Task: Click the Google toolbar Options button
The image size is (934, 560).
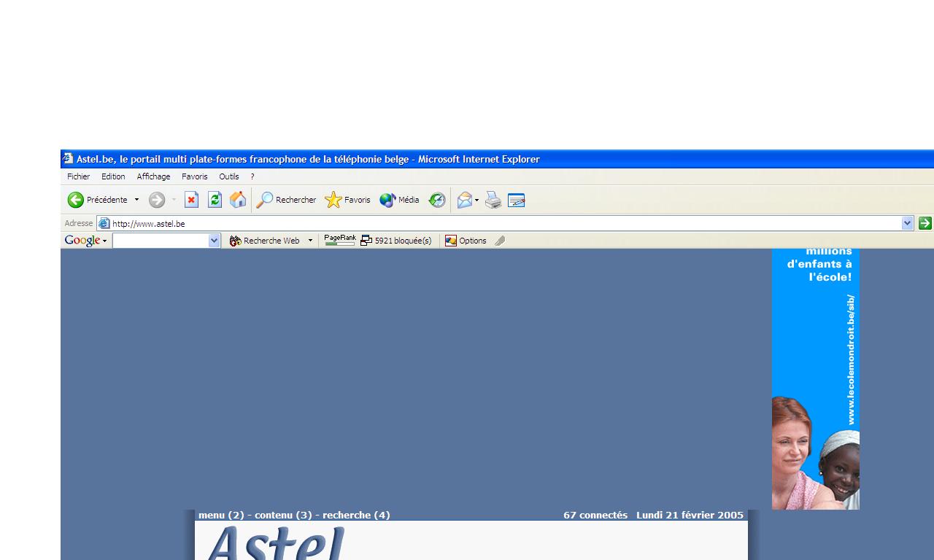Action: click(x=466, y=241)
